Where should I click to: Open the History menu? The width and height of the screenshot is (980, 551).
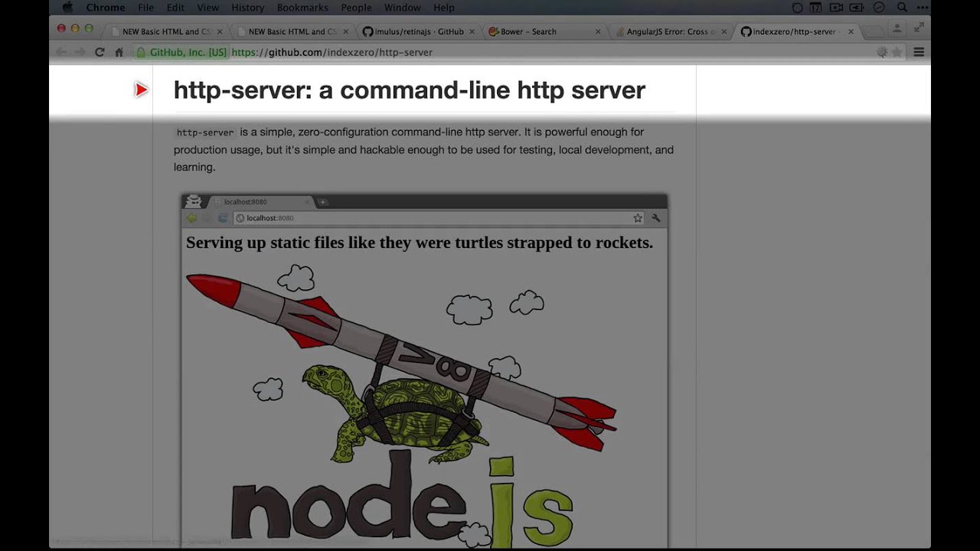(x=247, y=8)
